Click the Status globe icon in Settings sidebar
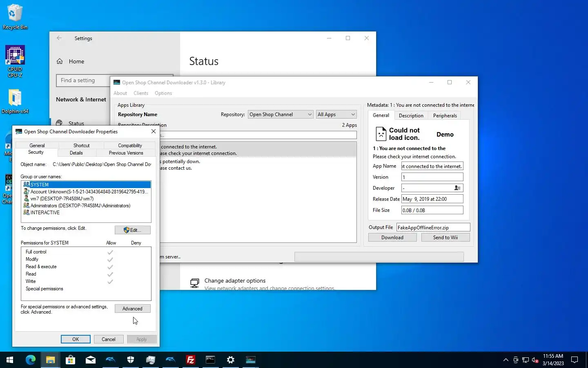 pos(60,123)
